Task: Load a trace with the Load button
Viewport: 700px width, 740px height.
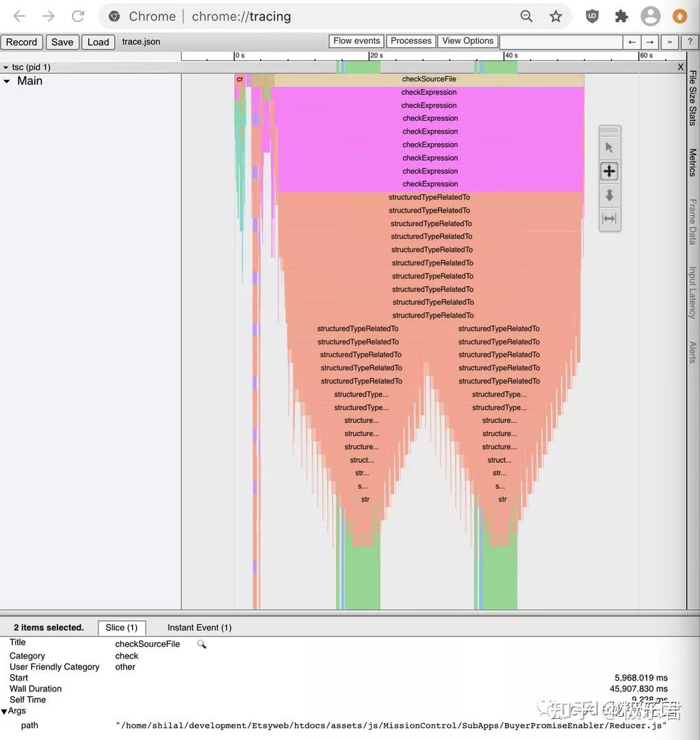Action: [x=97, y=41]
